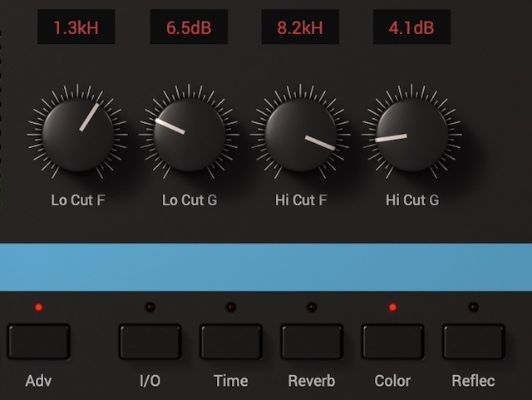Click the blue display strip

pyautogui.click(x=266, y=267)
